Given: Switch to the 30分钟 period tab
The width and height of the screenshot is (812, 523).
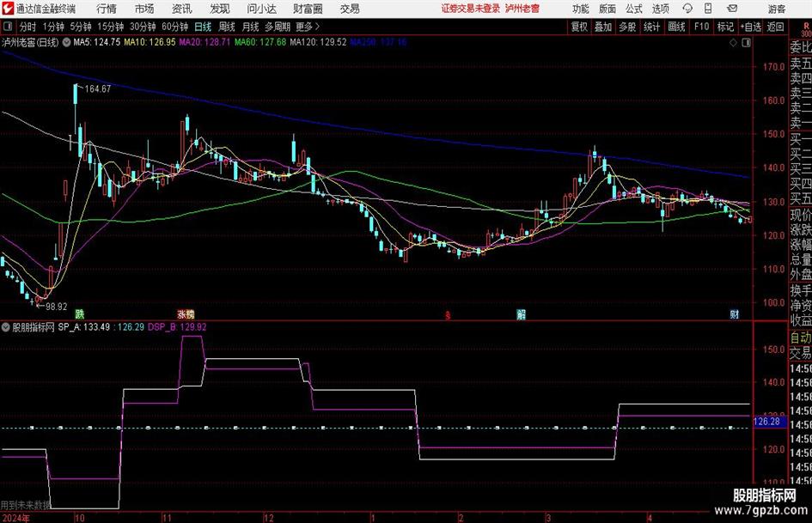Looking at the screenshot, I should (143, 27).
